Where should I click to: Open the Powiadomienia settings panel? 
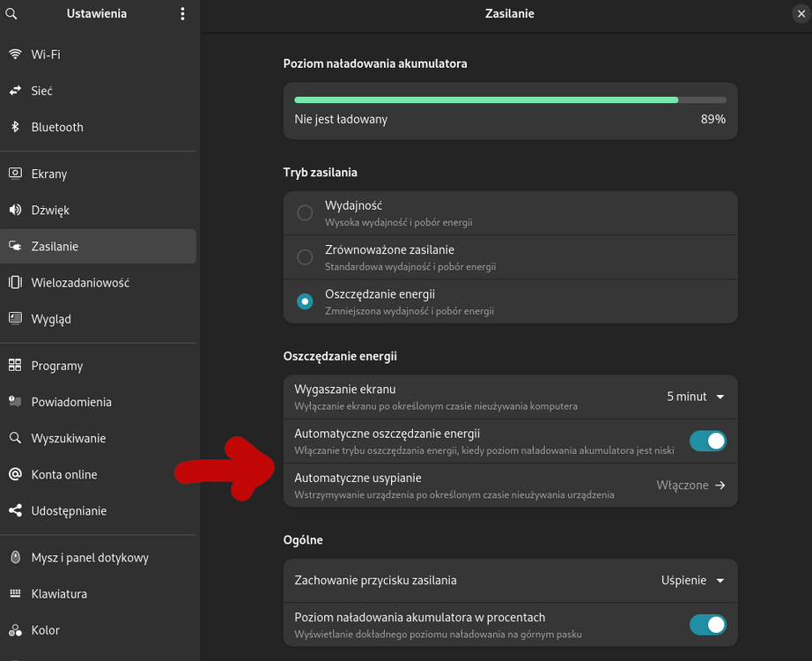tap(71, 402)
